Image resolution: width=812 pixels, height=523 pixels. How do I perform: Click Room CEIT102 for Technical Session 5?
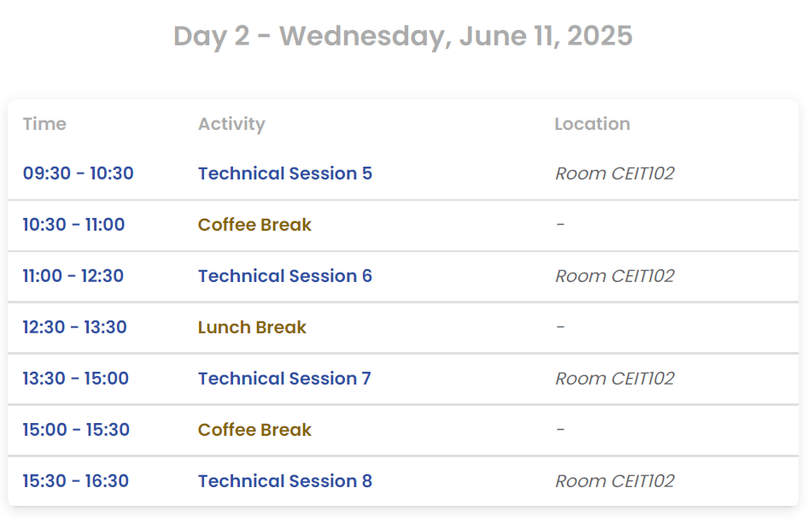coord(614,173)
